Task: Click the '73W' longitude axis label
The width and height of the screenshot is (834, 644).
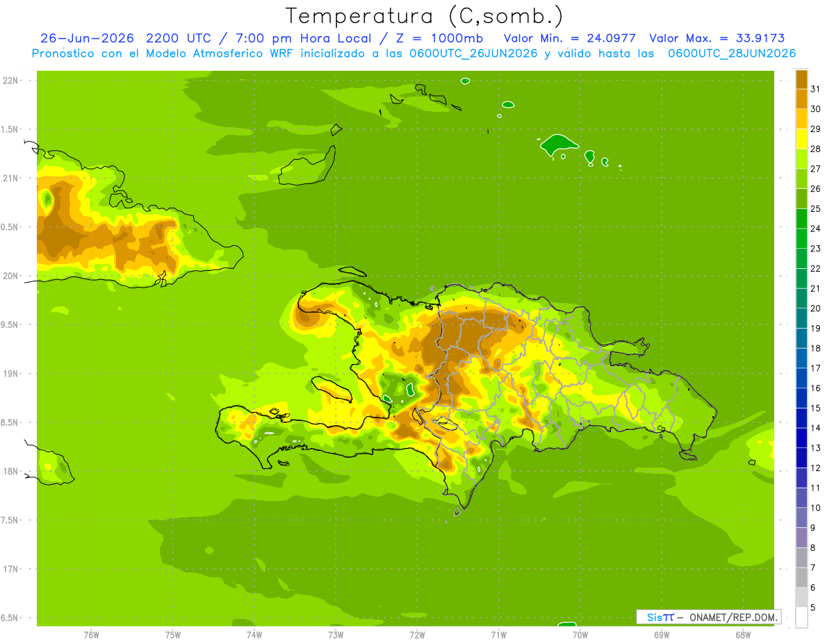Action: [x=336, y=634]
